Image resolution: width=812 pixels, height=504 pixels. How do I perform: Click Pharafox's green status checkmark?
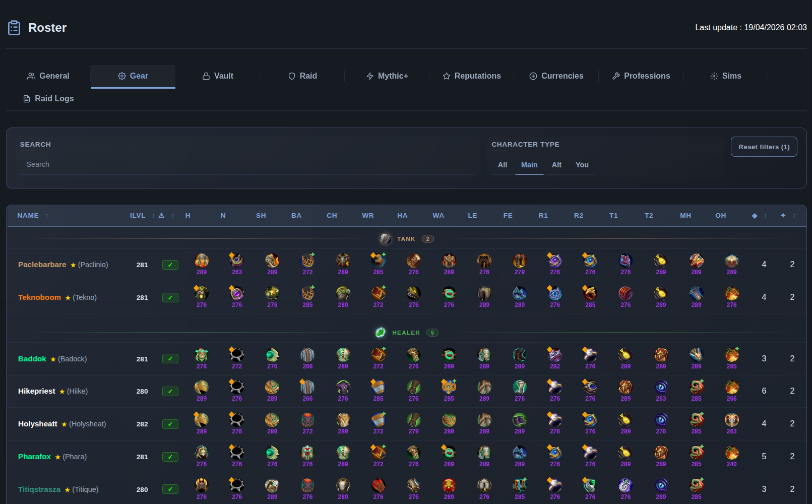170,457
